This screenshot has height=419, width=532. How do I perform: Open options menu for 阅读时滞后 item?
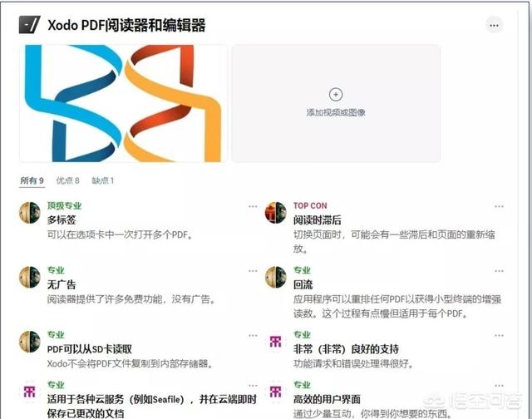click(499, 206)
